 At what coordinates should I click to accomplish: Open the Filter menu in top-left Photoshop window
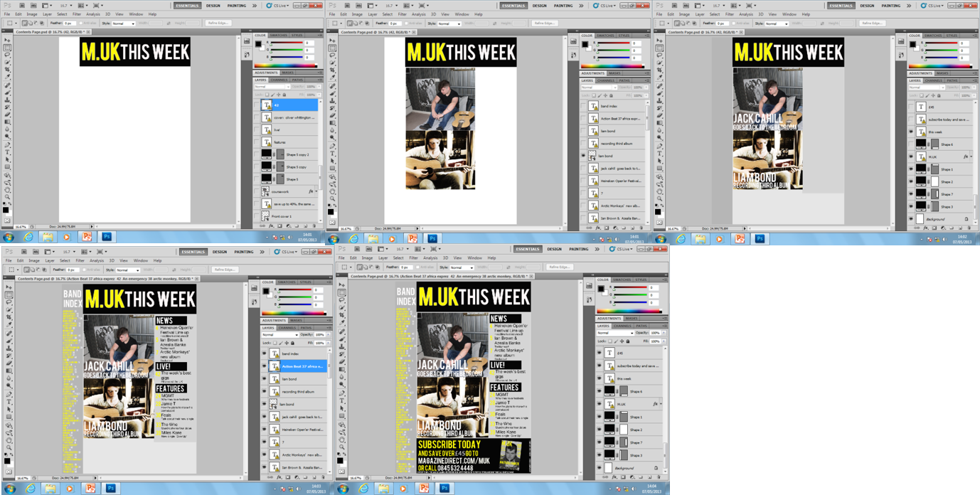pyautogui.click(x=77, y=14)
